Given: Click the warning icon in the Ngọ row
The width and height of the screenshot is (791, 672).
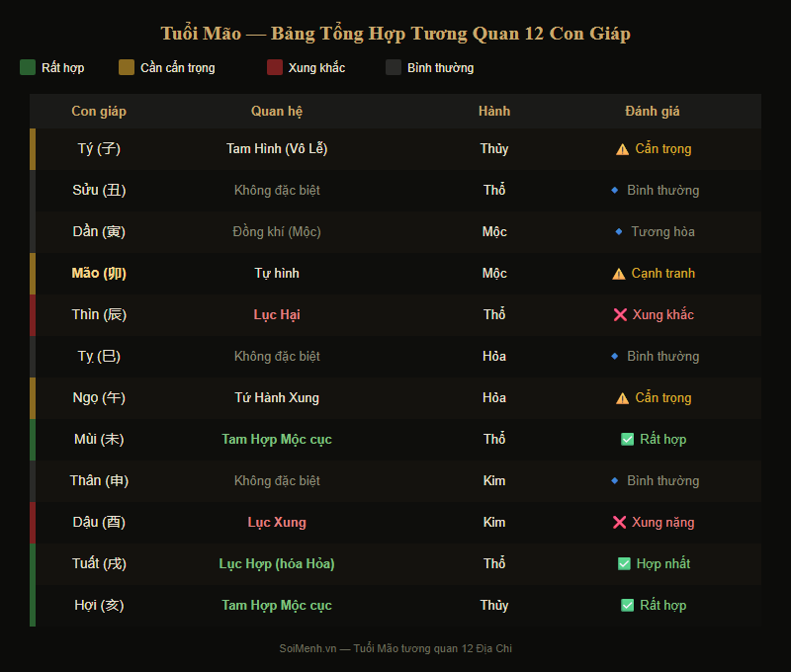Looking at the screenshot, I should 622,398.
